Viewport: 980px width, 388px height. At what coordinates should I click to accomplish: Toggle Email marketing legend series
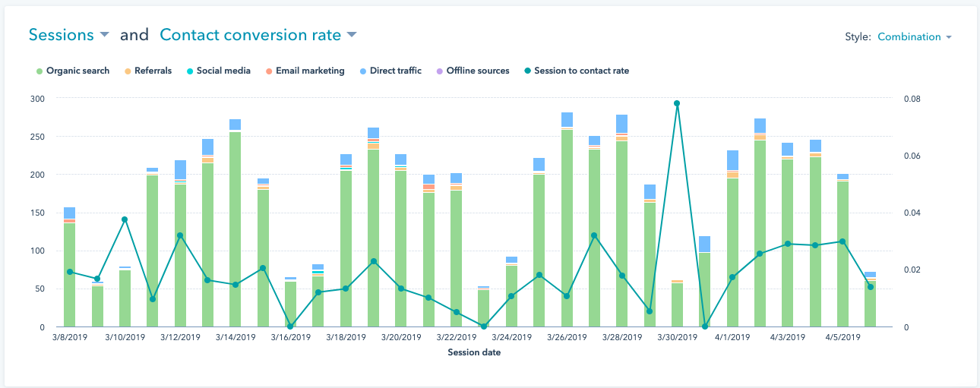[x=305, y=71]
